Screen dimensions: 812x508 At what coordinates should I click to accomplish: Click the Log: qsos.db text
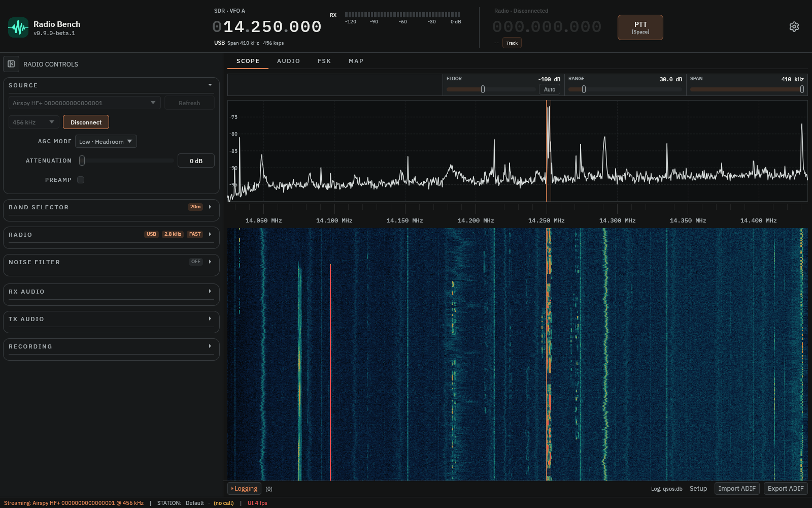tap(667, 489)
